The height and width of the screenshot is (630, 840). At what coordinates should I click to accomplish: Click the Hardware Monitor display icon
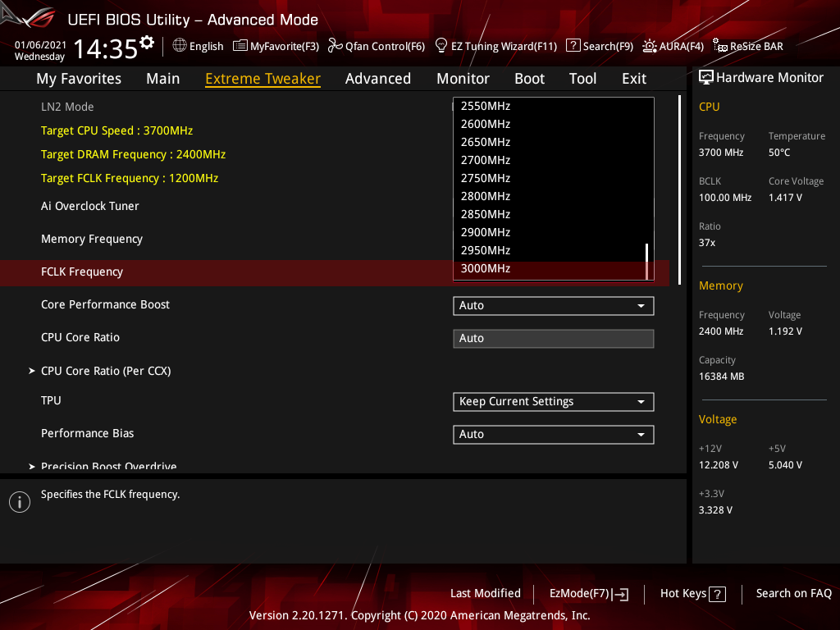click(706, 78)
